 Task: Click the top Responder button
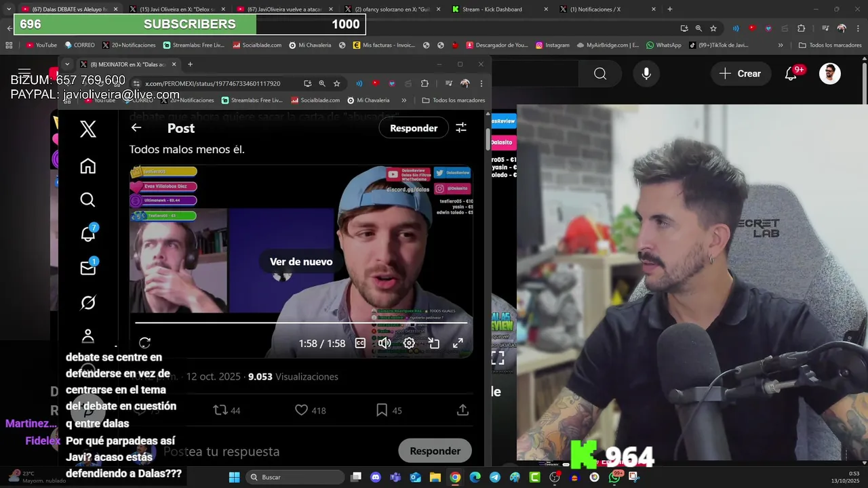tap(414, 128)
